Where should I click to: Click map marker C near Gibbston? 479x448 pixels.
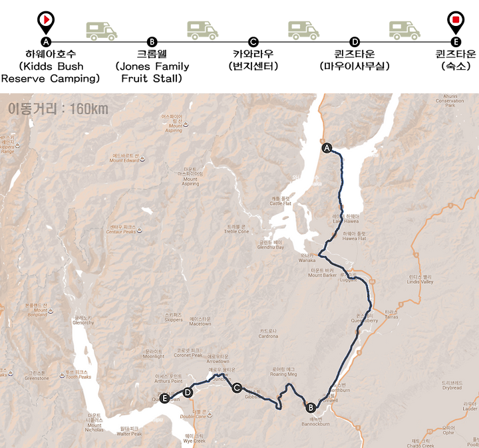click(x=237, y=388)
